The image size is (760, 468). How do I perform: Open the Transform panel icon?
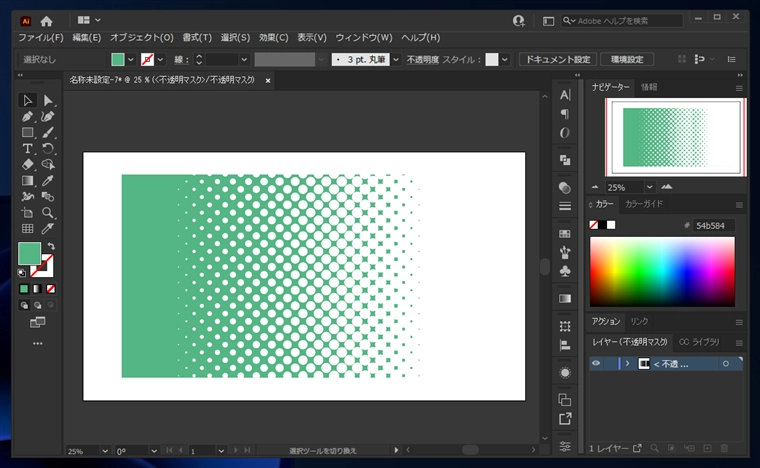(565, 326)
